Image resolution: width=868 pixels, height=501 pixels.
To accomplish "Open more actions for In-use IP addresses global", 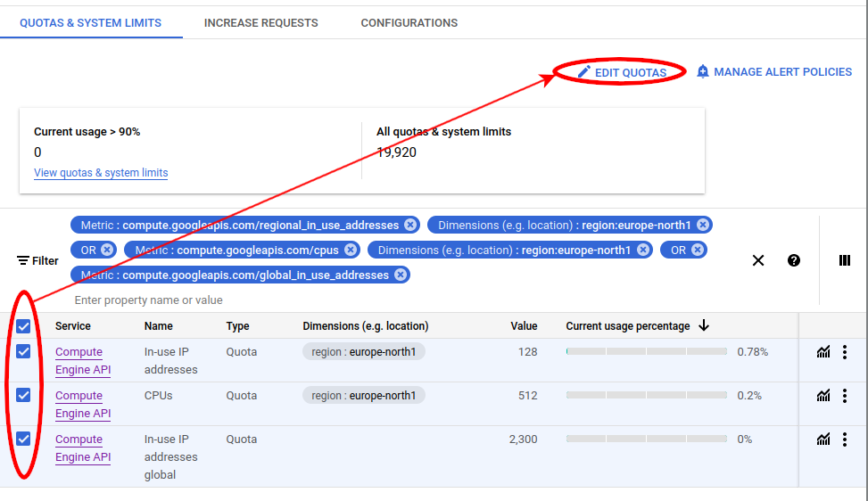I will (844, 439).
